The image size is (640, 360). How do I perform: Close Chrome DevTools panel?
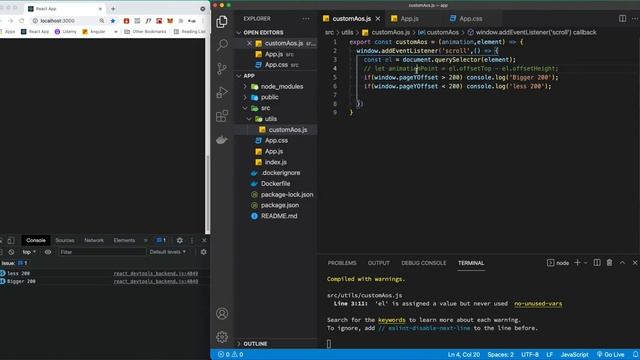pyautogui.click(x=204, y=240)
